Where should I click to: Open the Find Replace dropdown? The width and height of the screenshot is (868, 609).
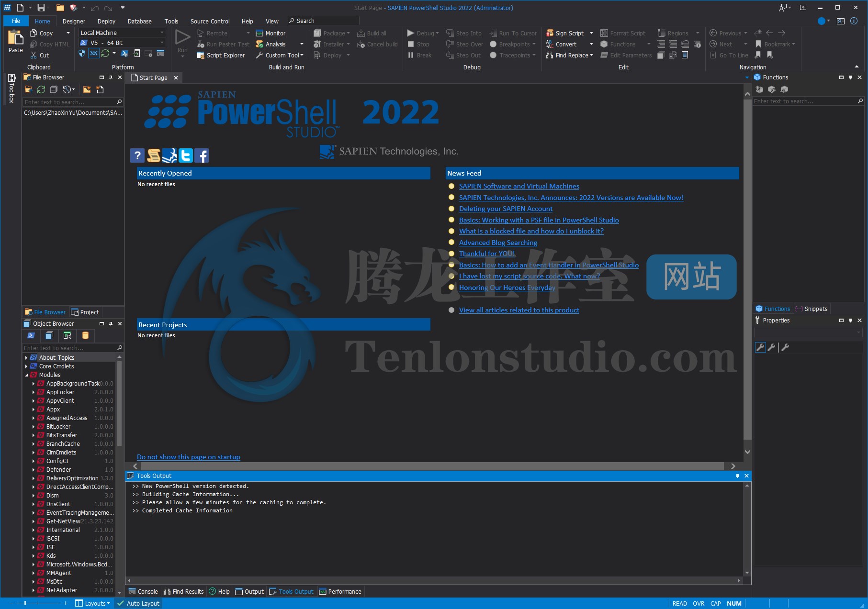coord(591,55)
